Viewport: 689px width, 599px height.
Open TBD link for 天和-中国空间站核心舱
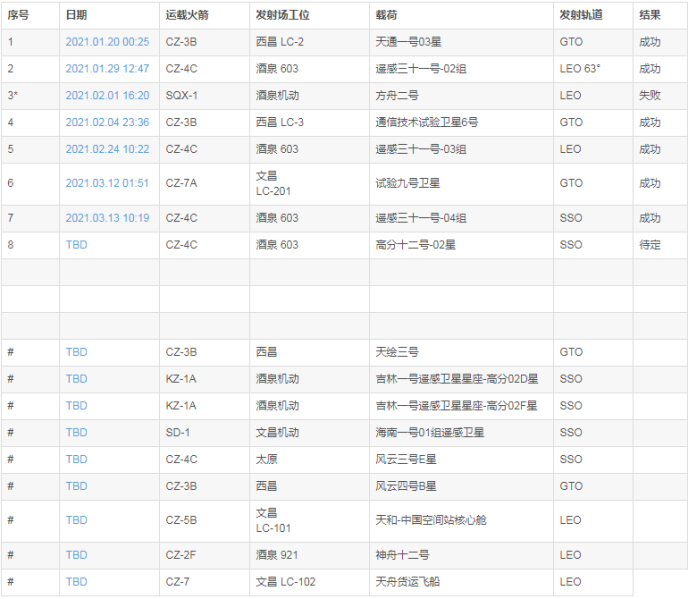coord(76,520)
